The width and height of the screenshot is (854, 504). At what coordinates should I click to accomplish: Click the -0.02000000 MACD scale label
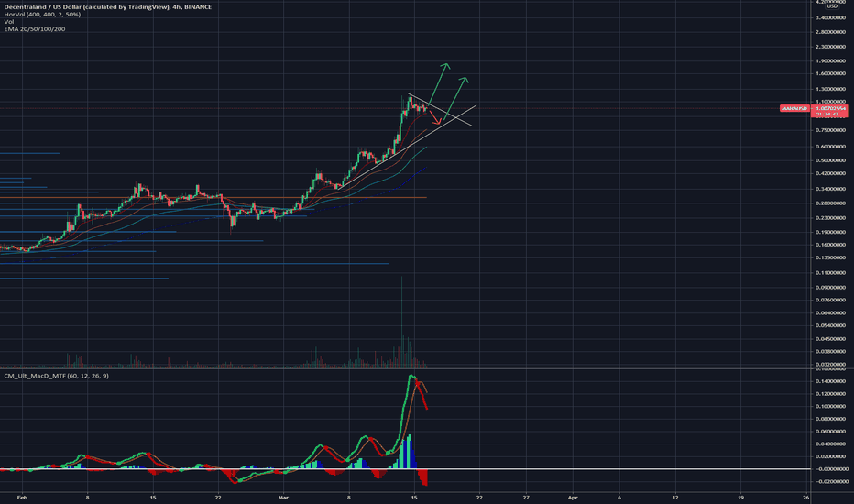(830, 482)
